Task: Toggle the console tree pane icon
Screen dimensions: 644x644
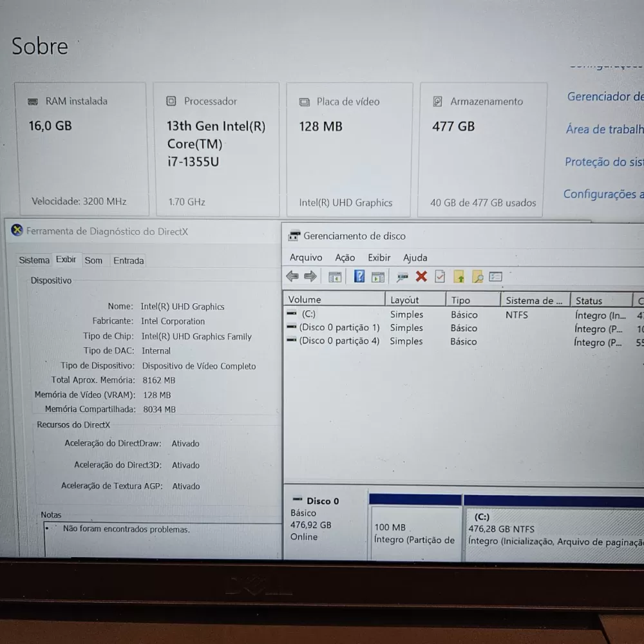Action: pyautogui.click(x=335, y=277)
